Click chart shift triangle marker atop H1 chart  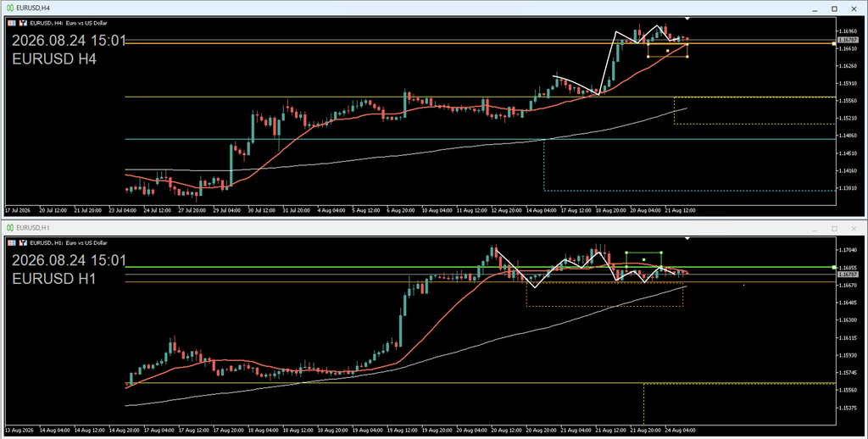pyautogui.click(x=687, y=239)
